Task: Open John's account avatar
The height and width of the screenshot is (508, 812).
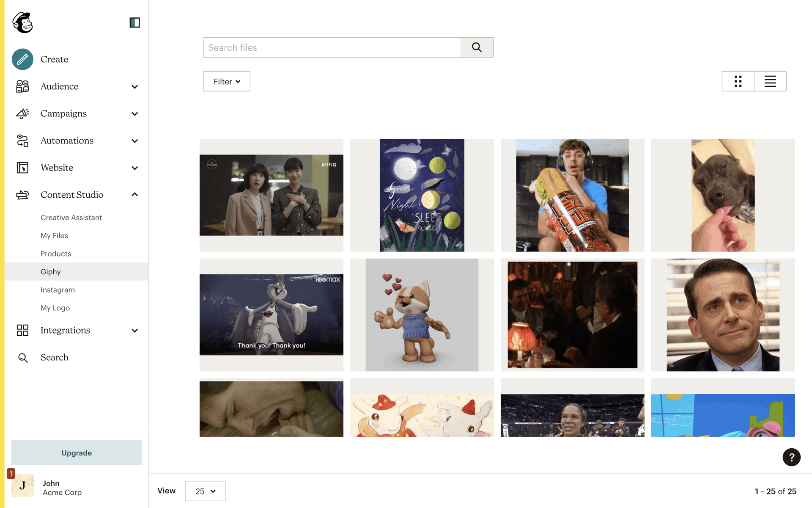Action: click(x=22, y=486)
